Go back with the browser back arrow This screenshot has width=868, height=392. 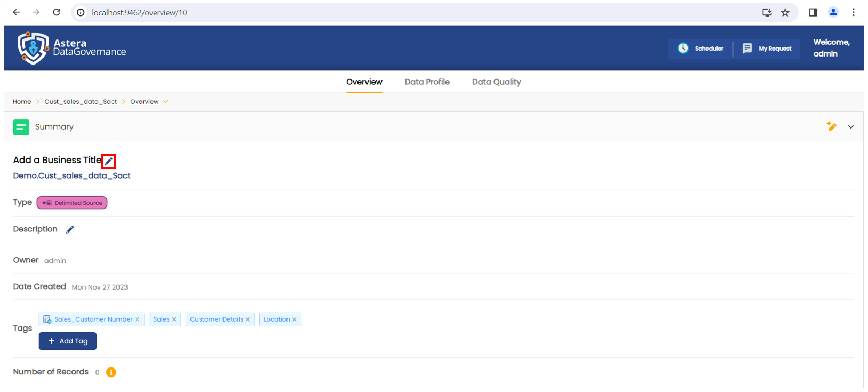point(16,12)
